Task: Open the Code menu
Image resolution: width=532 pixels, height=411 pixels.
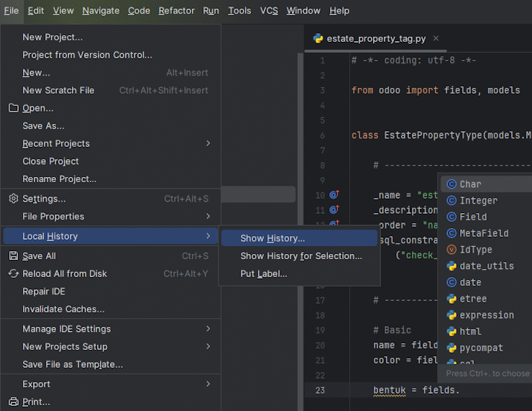Action: pyautogui.click(x=139, y=11)
